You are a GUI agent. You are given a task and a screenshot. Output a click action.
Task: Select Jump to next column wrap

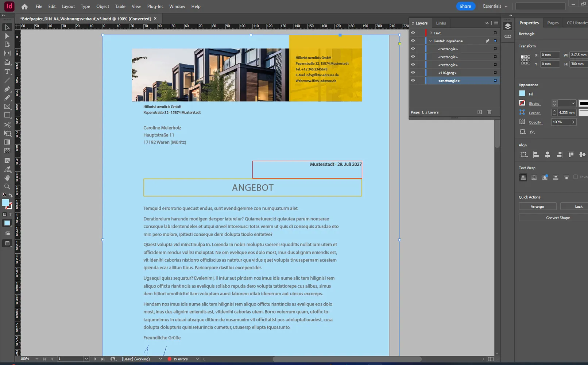coord(566,177)
